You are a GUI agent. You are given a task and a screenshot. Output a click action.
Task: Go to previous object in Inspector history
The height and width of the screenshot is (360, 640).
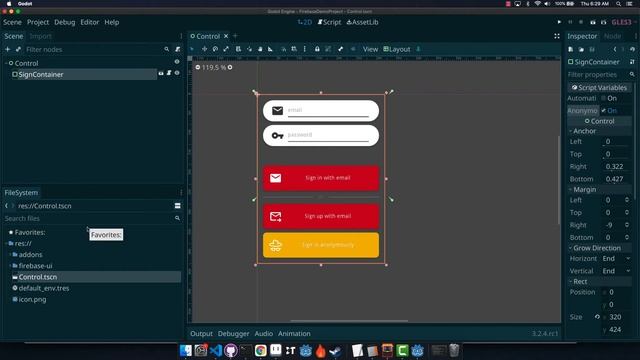click(615, 49)
